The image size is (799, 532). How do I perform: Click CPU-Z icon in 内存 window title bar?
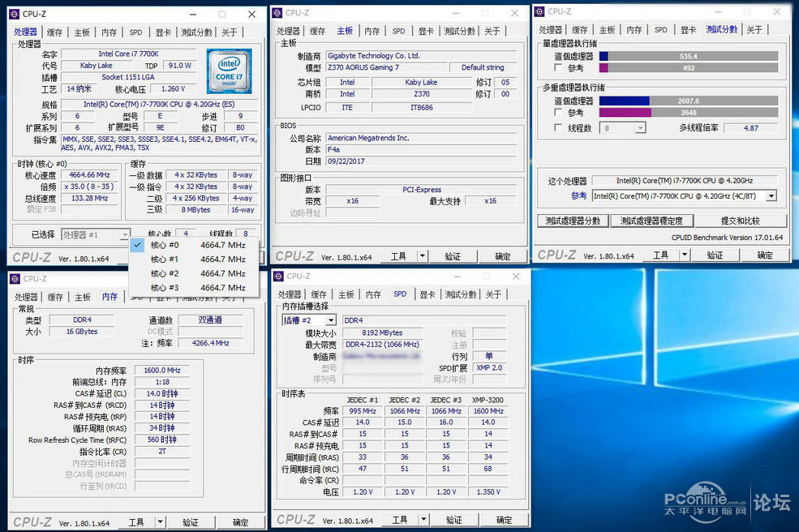(x=15, y=278)
